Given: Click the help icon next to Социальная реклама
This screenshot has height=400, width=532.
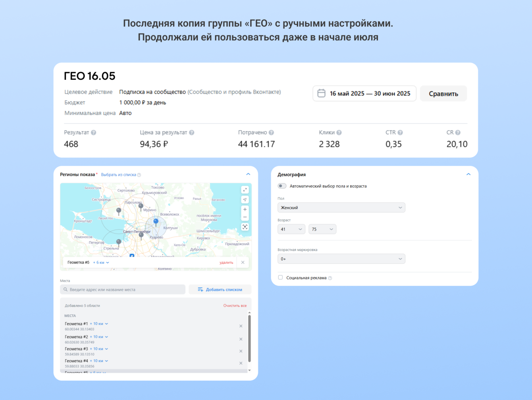Looking at the screenshot, I should (x=330, y=278).
